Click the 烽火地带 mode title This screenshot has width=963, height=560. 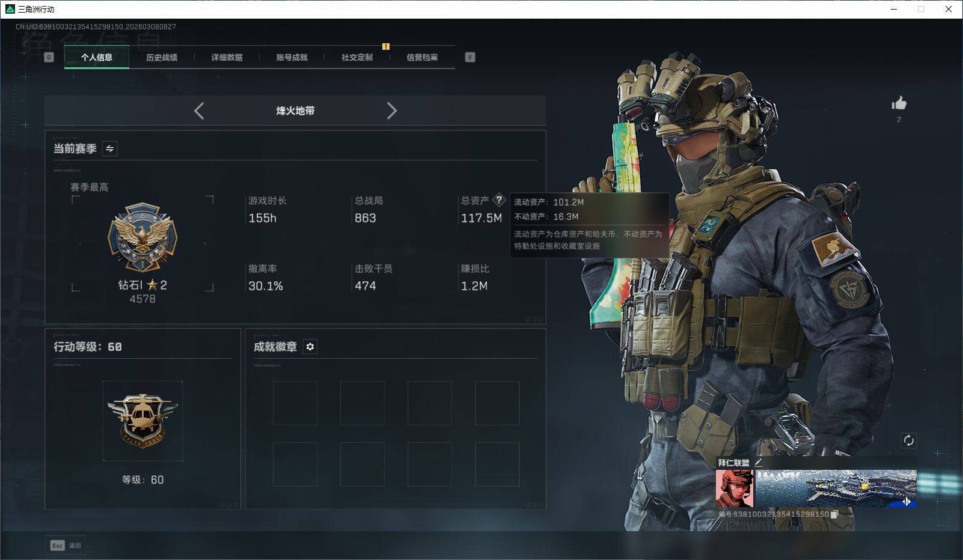tap(295, 111)
